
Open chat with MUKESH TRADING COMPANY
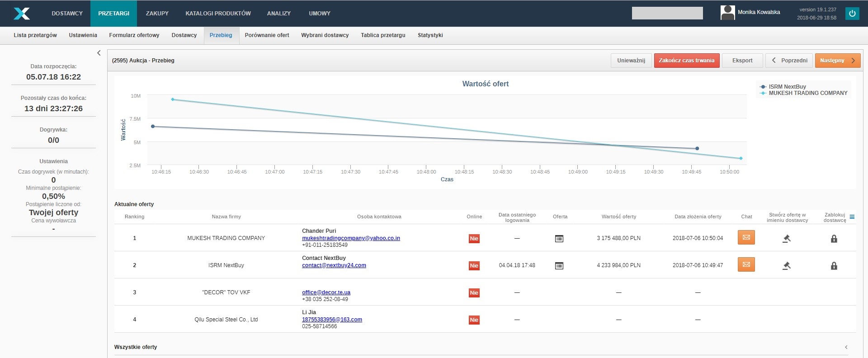746,238
